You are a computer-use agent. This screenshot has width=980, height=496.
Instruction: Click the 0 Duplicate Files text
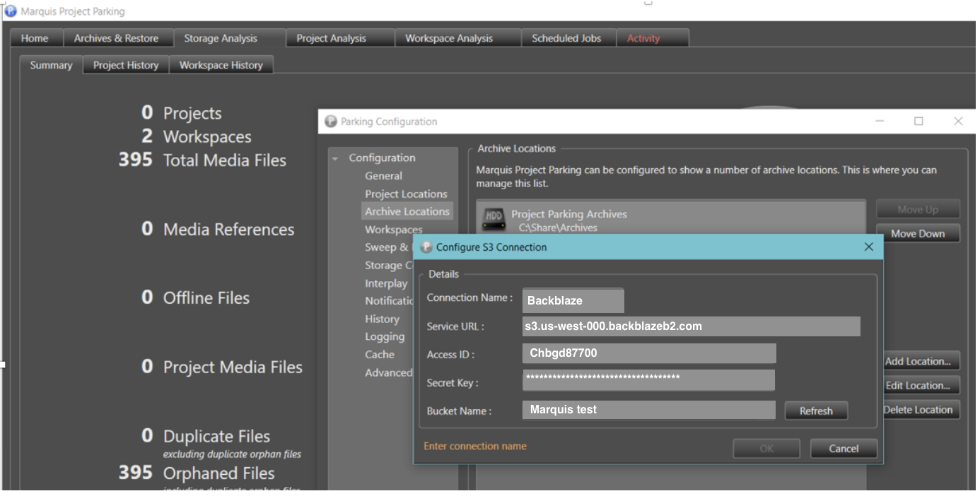point(206,436)
